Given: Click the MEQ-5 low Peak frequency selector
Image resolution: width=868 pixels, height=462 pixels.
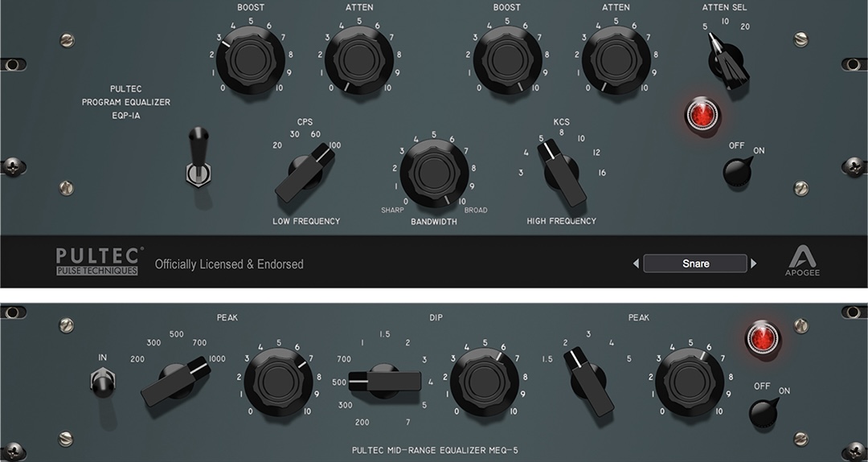Looking at the screenshot, I should 176,381.
